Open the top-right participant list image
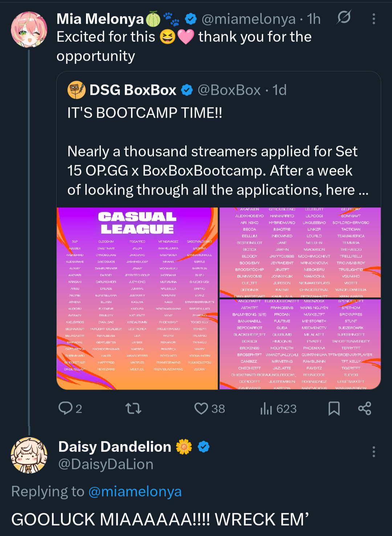 coord(300,252)
